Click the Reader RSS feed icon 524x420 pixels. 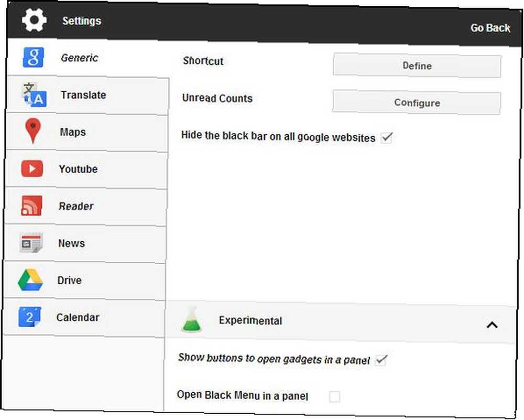pos(31,206)
